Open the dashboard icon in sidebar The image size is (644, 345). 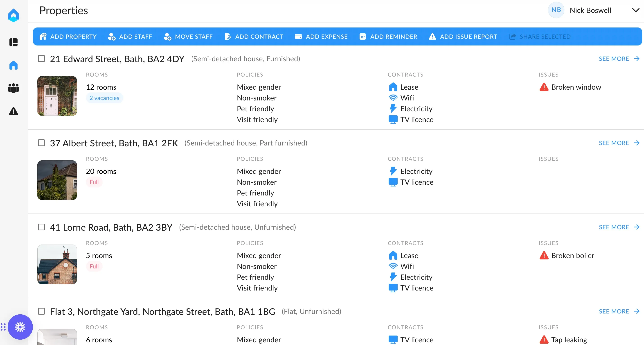tap(14, 42)
